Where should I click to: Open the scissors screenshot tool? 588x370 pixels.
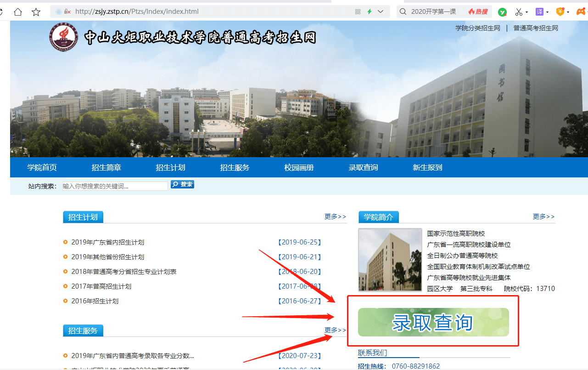[519, 12]
